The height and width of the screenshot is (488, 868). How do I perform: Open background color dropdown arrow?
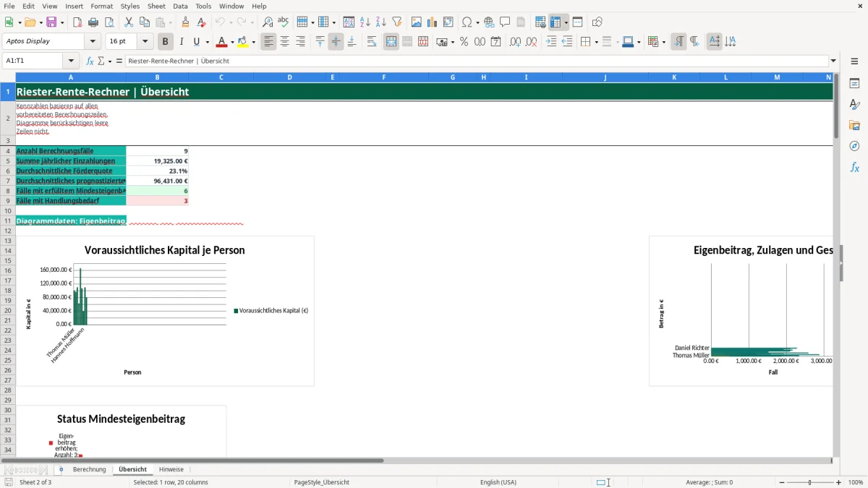(x=253, y=42)
